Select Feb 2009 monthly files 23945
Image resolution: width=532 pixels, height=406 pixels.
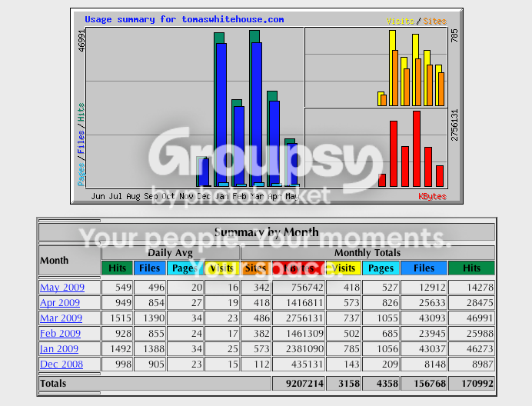click(424, 334)
